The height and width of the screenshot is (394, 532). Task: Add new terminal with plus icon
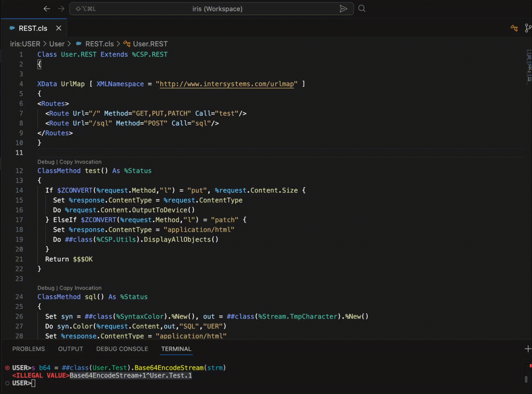[528, 349]
